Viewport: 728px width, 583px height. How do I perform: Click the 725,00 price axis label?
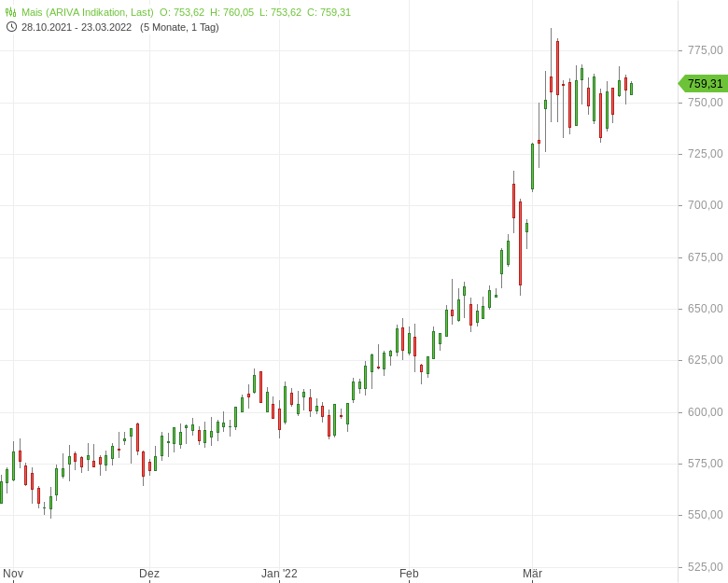point(706,154)
